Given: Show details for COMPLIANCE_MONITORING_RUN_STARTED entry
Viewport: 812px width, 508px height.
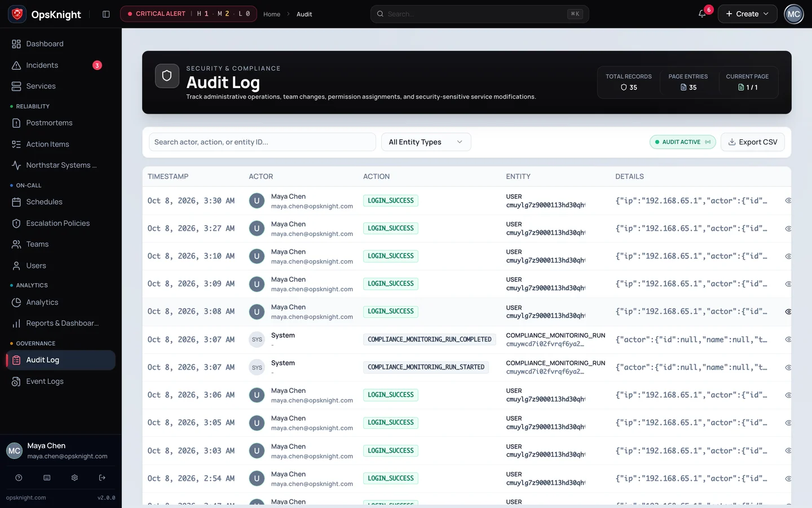Looking at the screenshot, I should [x=788, y=367].
